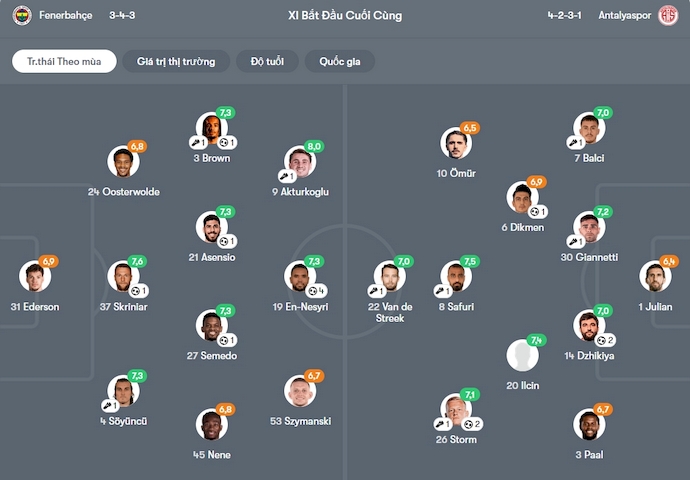The image size is (690, 480).
Task: Click En-Nesyri's goal ball icon
Action: point(312,291)
